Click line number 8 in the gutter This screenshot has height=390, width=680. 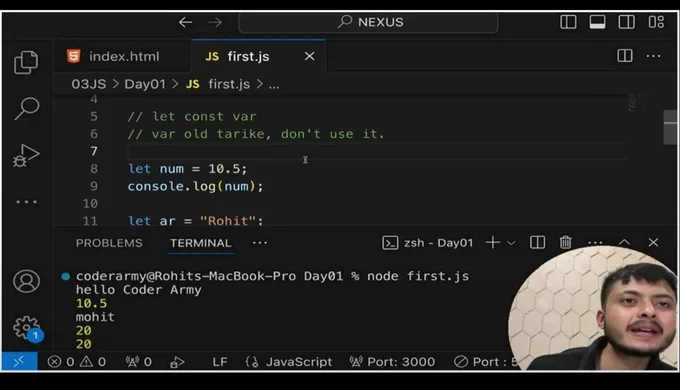coord(94,169)
